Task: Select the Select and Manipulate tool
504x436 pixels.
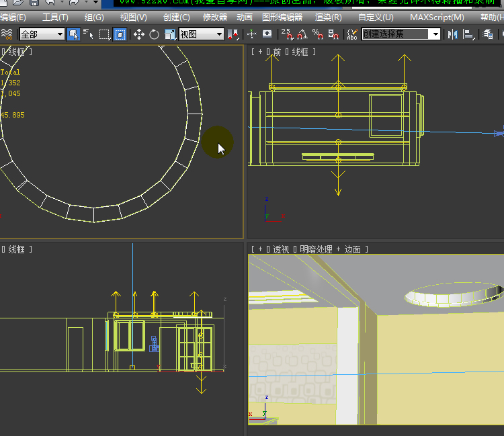Action: point(252,34)
